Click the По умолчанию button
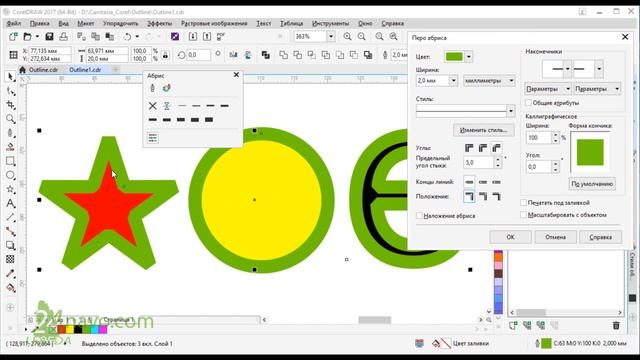This screenshot has height=360, width=640. coord(592,184)
